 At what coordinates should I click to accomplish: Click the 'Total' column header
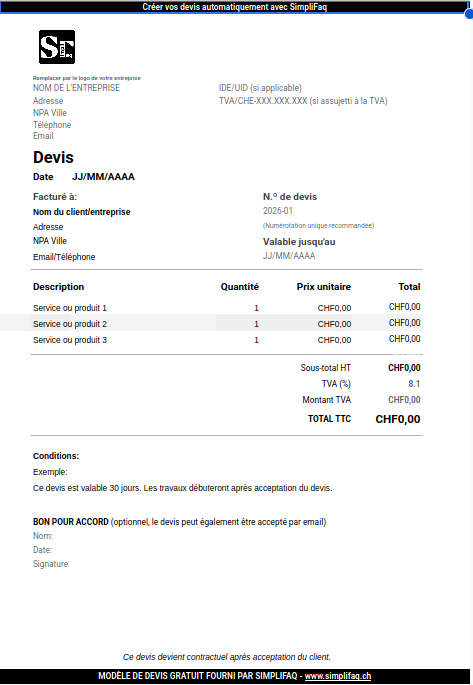pos(409,287)
